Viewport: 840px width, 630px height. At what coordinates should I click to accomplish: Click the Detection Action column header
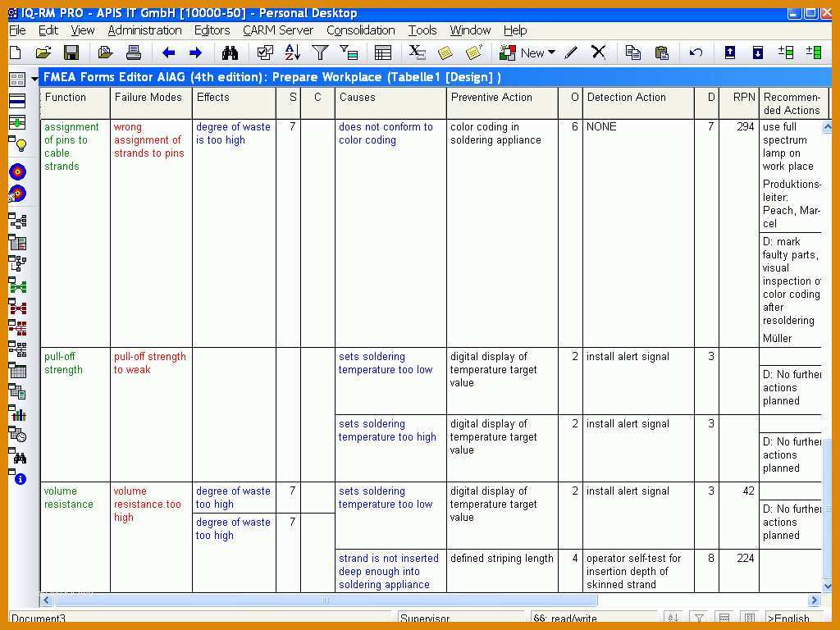click(638, 103)
